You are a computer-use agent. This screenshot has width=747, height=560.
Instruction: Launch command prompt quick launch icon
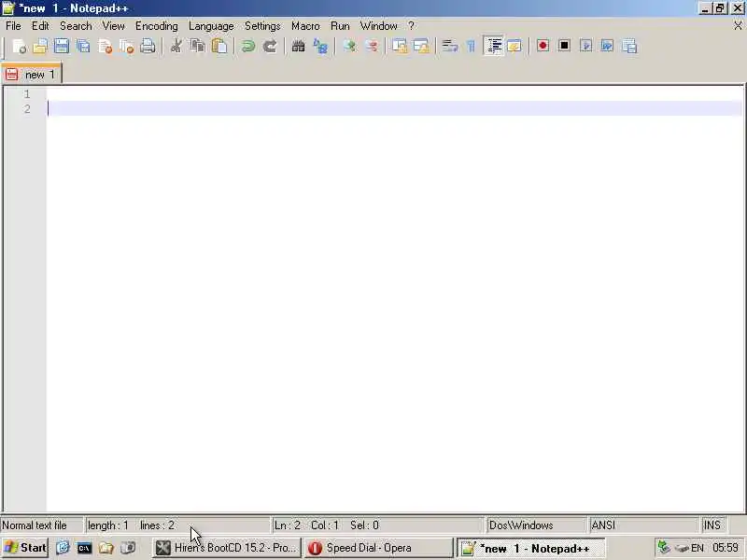(84, 548)
